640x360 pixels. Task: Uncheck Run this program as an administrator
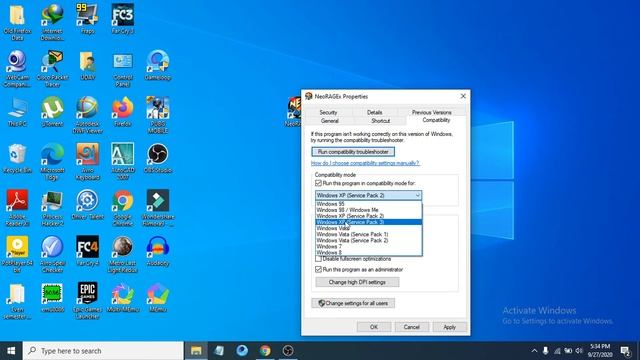[318, 269]
